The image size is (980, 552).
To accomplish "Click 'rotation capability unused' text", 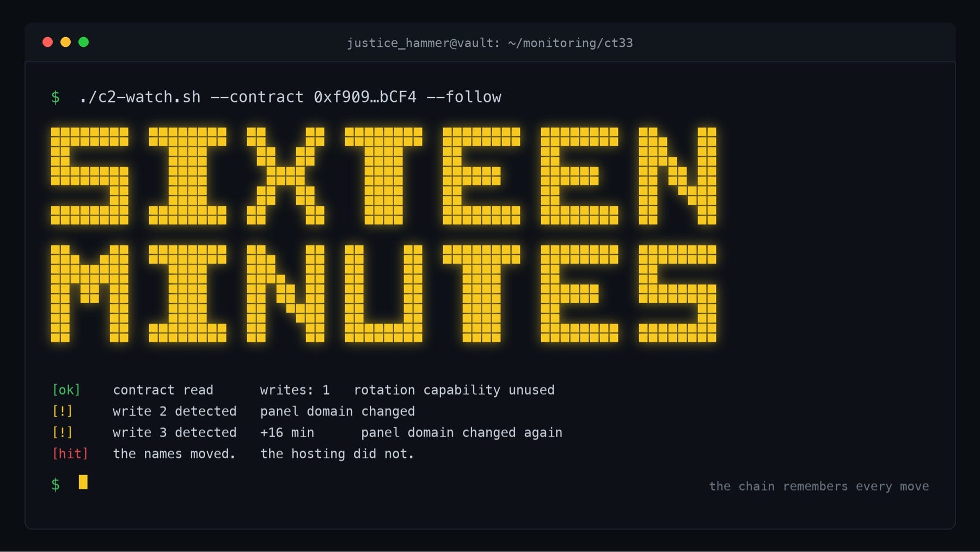I will point(454,390).
